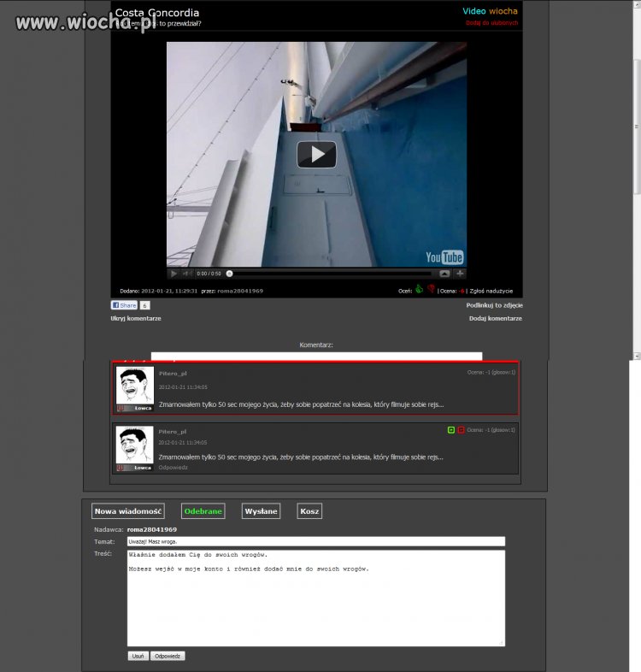Add video to favorites via Dodaj do ulubionych
This screenshot has width=641, height=672.
pos(492,23)
